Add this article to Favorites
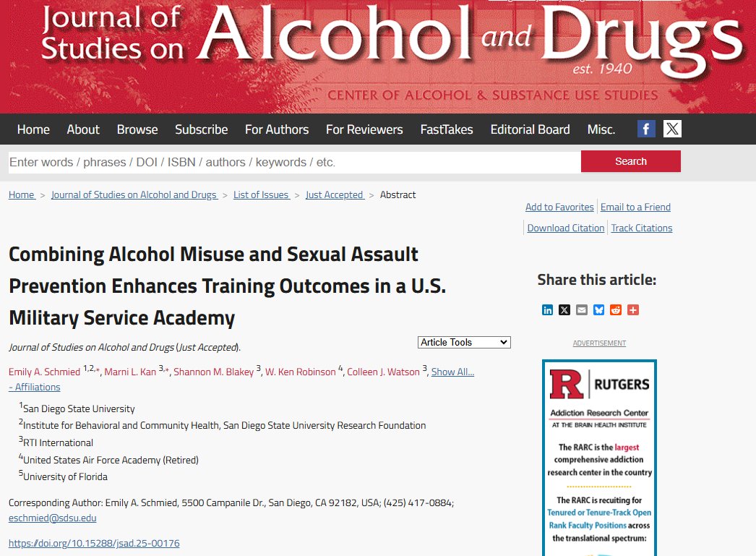The width and height of the screenshot is (756, 556). point(559,207)
